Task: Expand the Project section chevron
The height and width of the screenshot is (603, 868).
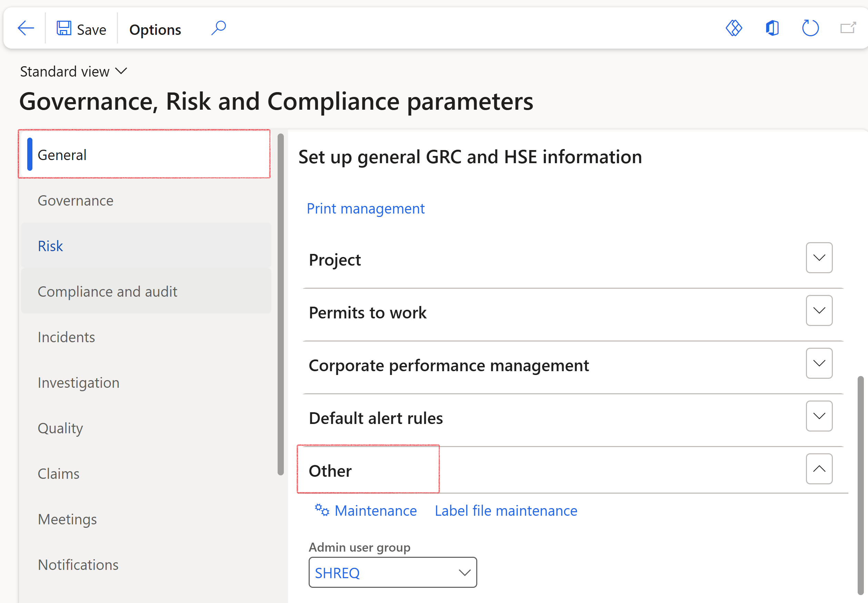Action: [819, 258]
